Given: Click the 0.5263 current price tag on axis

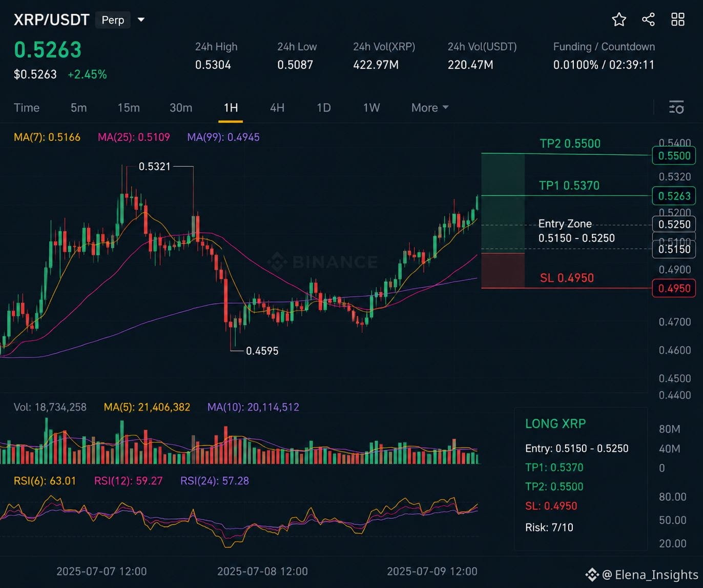Looking at the screenshot, I should click(674, 196).
